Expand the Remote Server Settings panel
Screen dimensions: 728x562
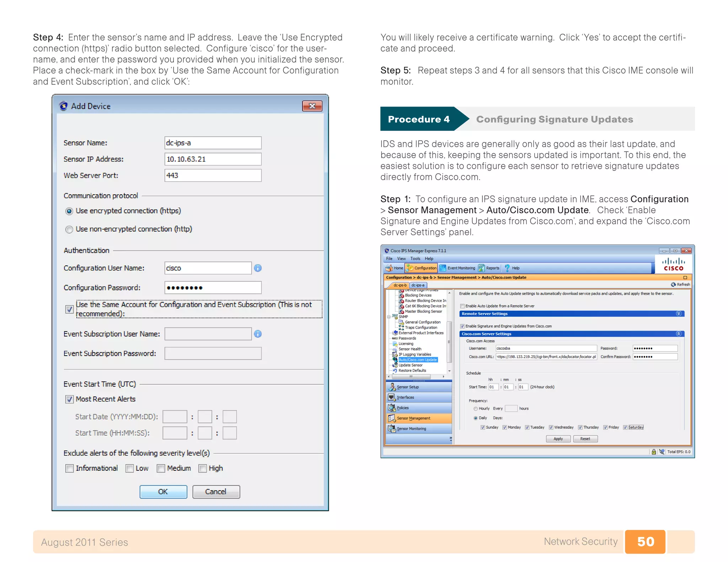[x=678, y=314]
